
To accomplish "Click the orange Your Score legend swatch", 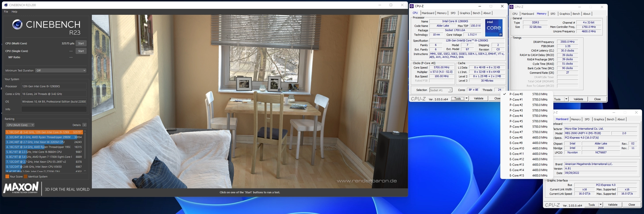I will tap(7, 177).
